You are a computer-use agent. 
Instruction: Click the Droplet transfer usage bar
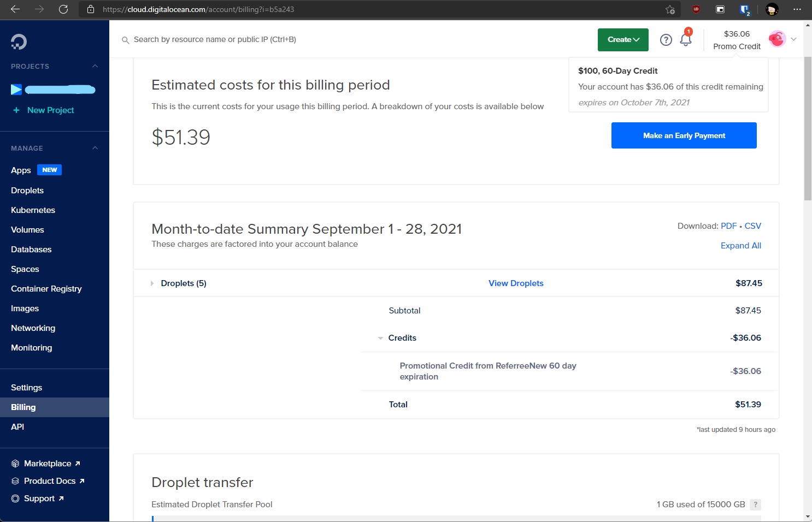click(x=456, y=518)
